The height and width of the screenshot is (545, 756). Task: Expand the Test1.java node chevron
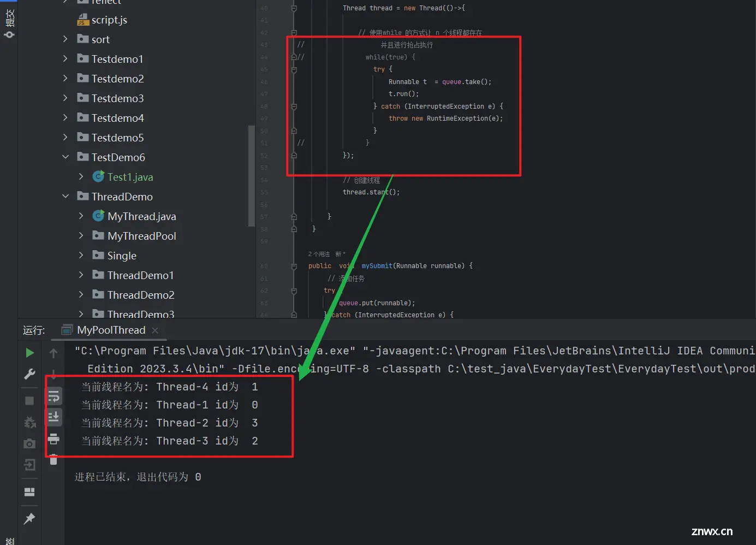point(81,176)
